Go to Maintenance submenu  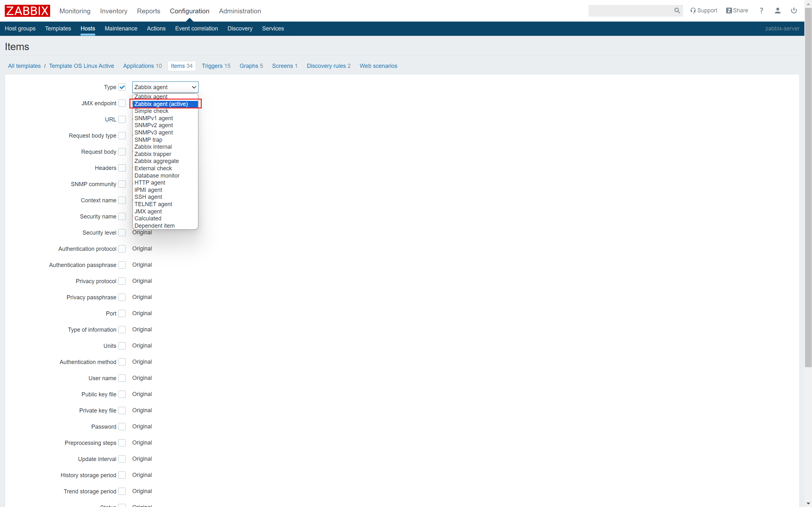[x=121, y=29]
